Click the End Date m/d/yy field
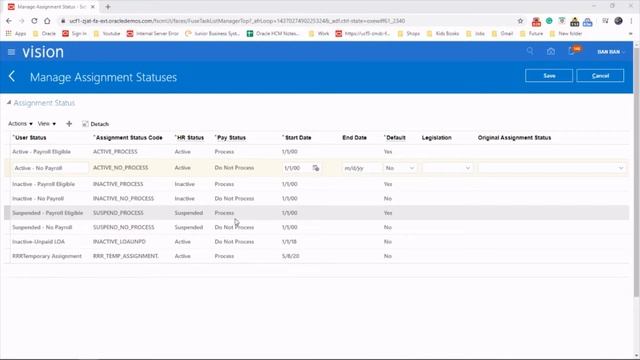Screen dimensions: 640x360 click(x=361, y=168)
